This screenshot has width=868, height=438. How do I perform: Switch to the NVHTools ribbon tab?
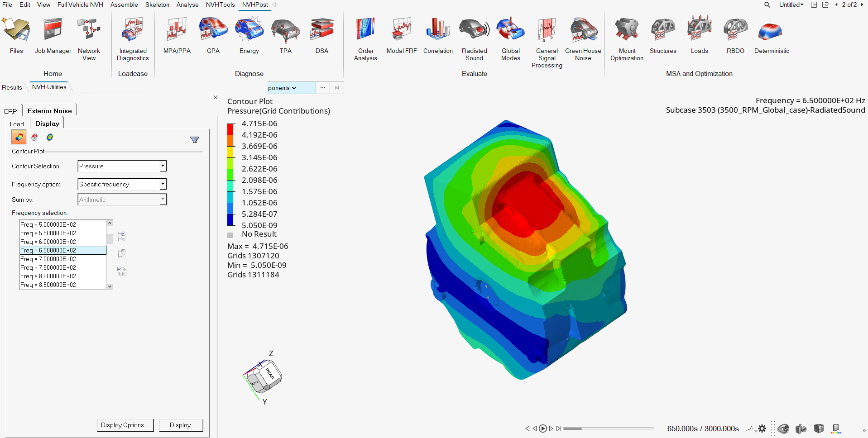(x=220, y=5)
